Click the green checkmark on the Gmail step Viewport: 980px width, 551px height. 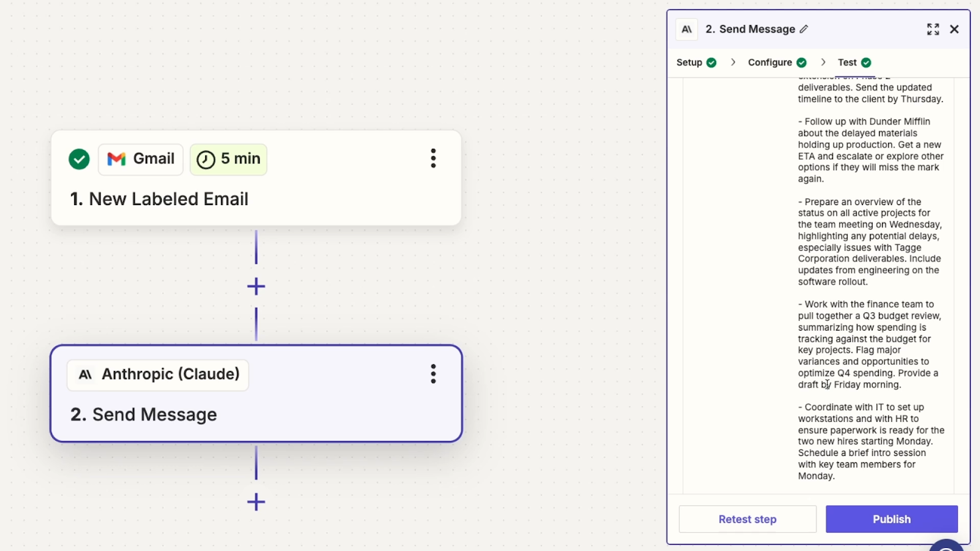79,159
